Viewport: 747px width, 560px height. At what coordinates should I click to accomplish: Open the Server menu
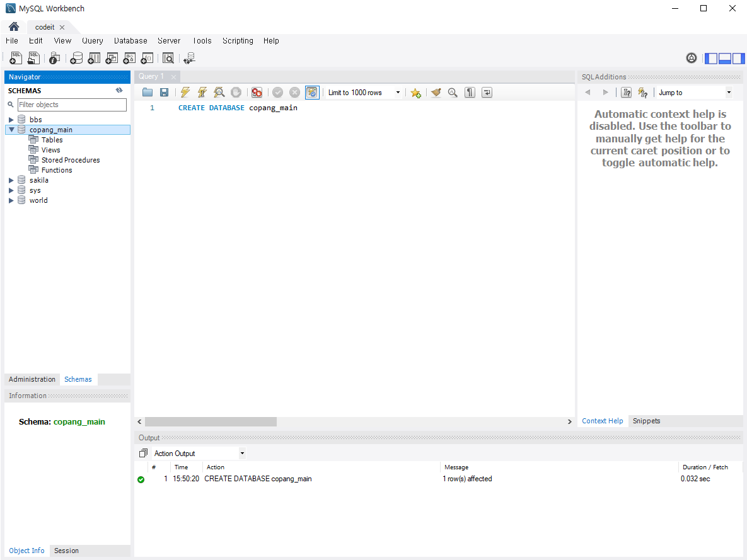coord(169,40)
